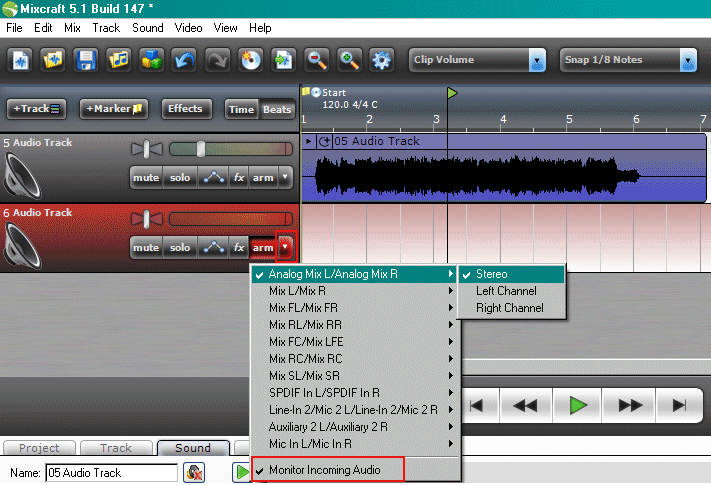This screenshot has height=485, width=711.
Task: Switch timeline to Beats mode
Action: tap(277, 109)
